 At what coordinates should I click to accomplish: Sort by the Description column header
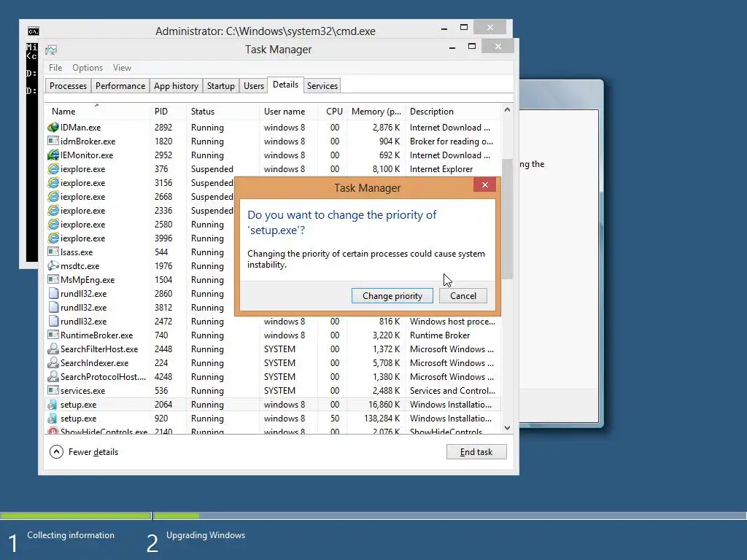pyautogui.click(x=453, y=112)
